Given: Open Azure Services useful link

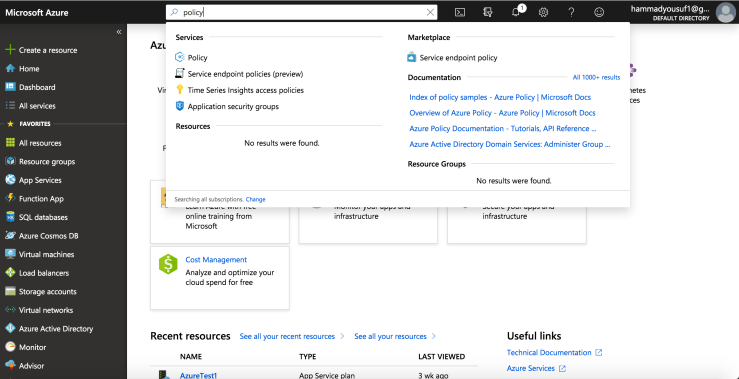Looking at the screenshot, I should [536, 369].
